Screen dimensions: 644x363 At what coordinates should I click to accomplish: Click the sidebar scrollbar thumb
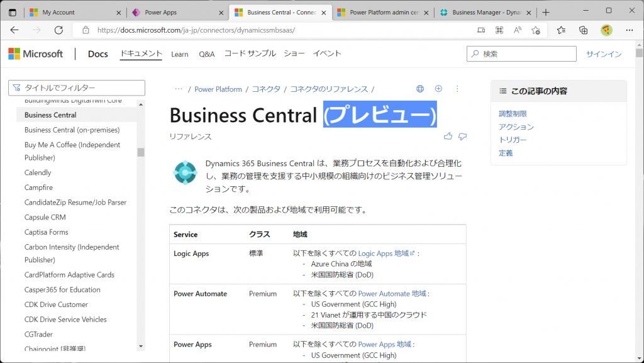coord(141,152)
